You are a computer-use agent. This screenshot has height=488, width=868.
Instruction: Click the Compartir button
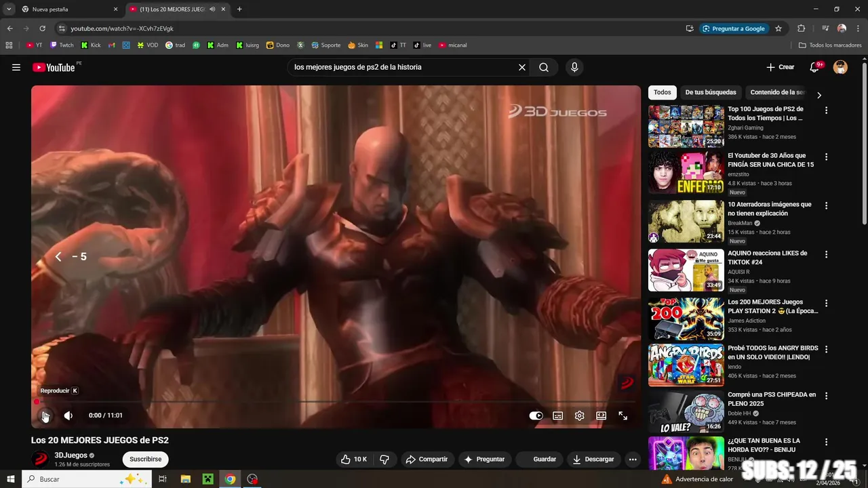(427, 459)
